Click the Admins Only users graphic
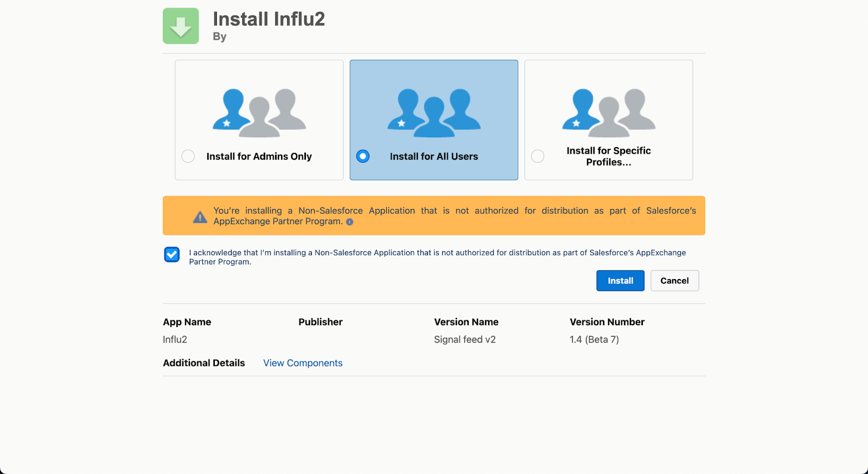The image size is (868, 474). point(259,112)
